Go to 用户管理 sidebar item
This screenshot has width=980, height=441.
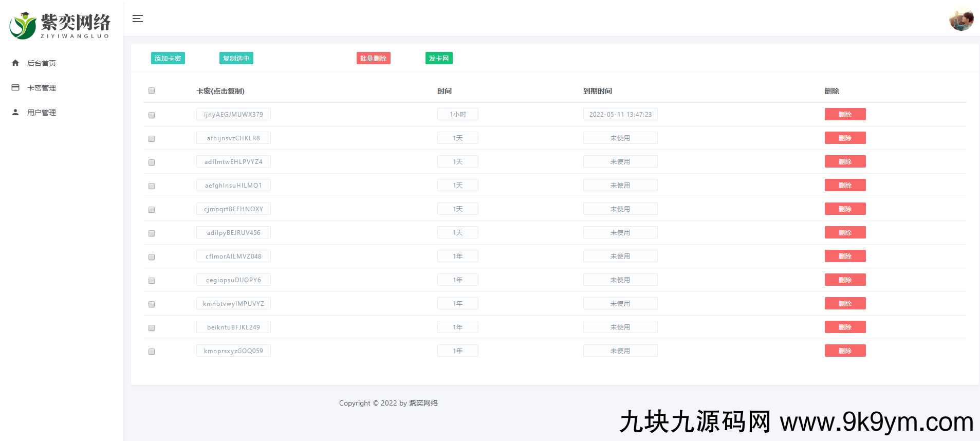pos(42,113)
